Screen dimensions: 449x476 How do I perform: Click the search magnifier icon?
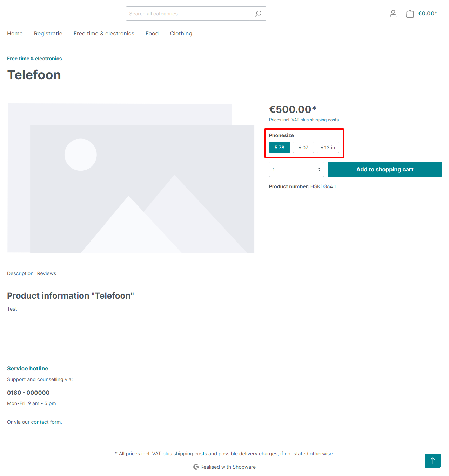[258, 14]
